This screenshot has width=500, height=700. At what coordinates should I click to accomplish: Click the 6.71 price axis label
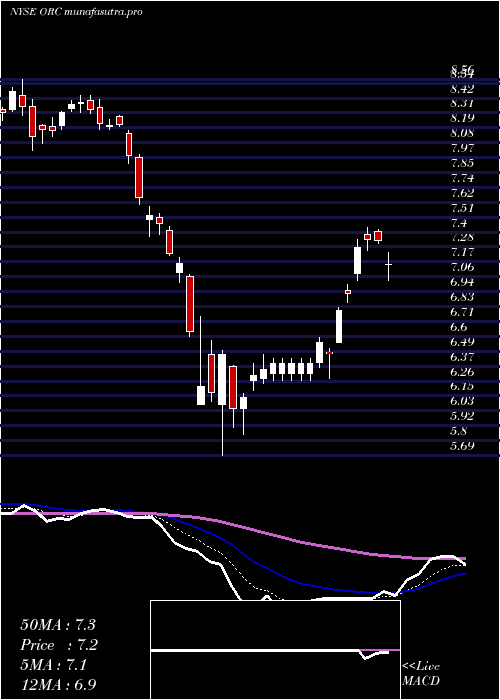(462, 312)
